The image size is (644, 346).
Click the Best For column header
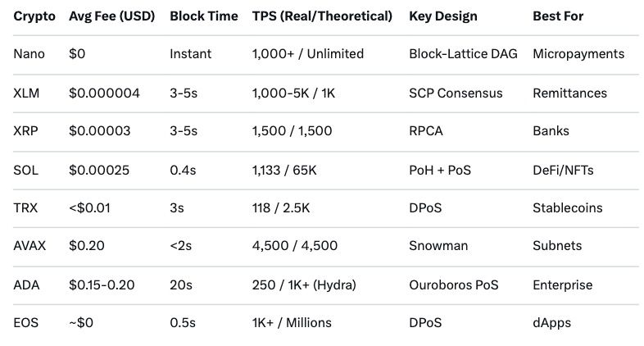(x=558, y=16)
